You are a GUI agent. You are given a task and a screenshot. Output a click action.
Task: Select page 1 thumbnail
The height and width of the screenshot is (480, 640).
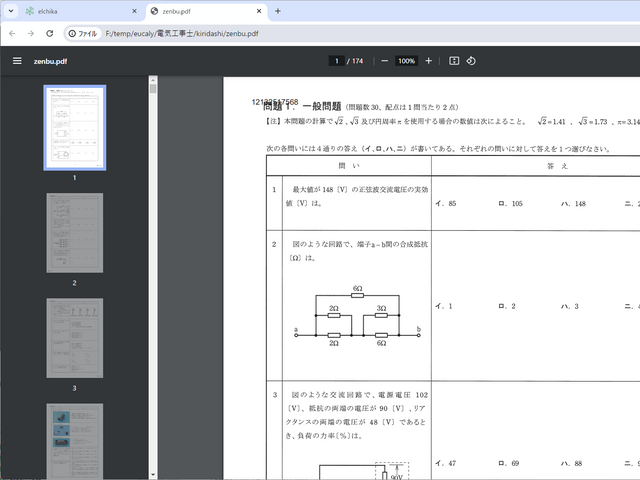75,128
